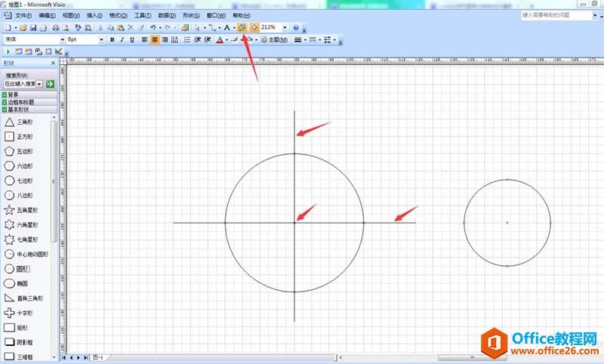Click the shapes panel vertical scrollbar

(54, 181)
